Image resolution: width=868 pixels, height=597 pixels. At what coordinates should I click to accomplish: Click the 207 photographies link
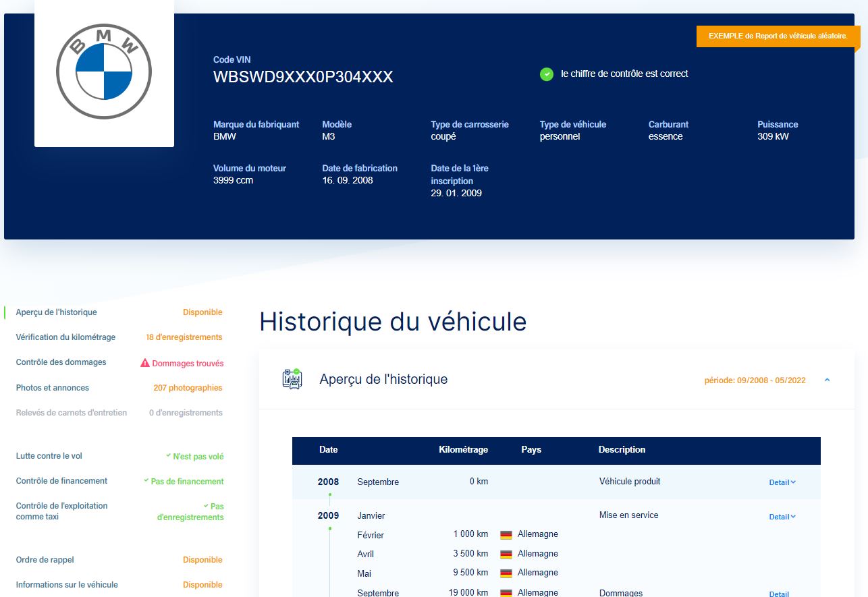pyautogui.click(x=188, y=388)
